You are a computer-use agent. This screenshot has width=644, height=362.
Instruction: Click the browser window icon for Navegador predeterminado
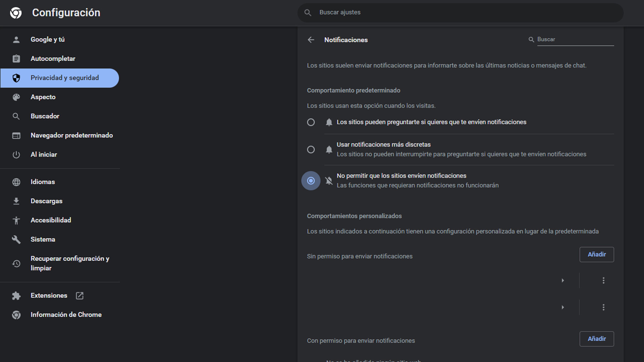16,135
